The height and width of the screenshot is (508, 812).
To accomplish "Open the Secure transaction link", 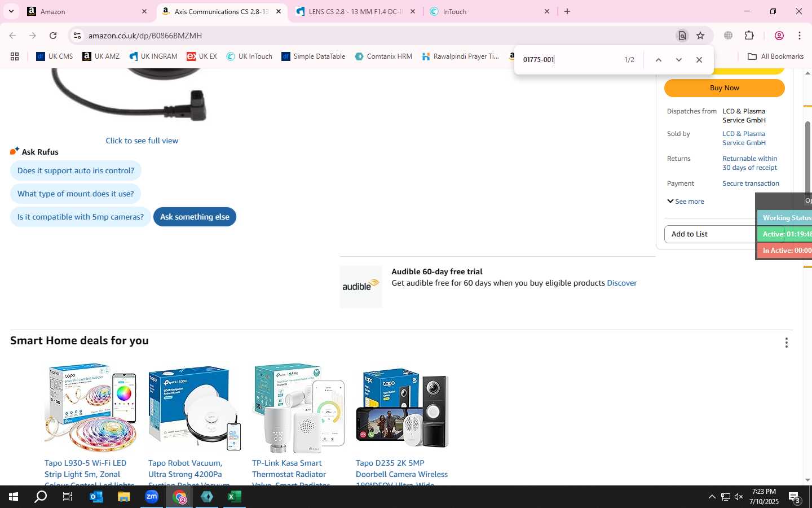I will (751, 183).
